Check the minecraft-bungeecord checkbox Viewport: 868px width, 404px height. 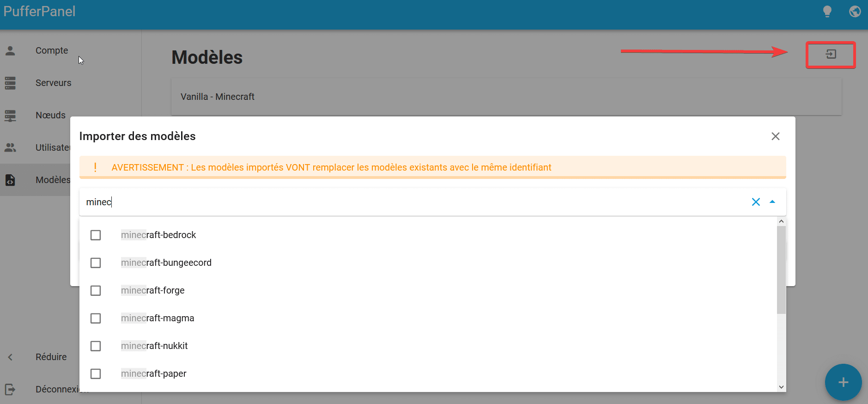coord(96,263)
